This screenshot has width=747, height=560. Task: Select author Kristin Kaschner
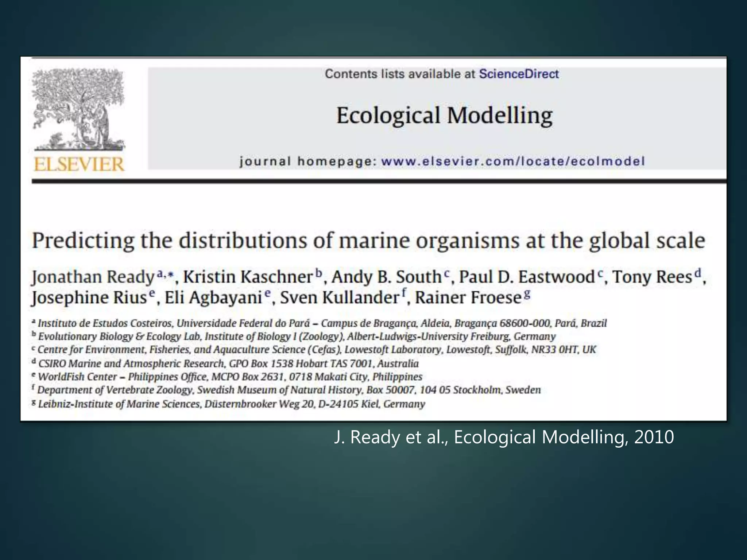[x=248, y=277]
